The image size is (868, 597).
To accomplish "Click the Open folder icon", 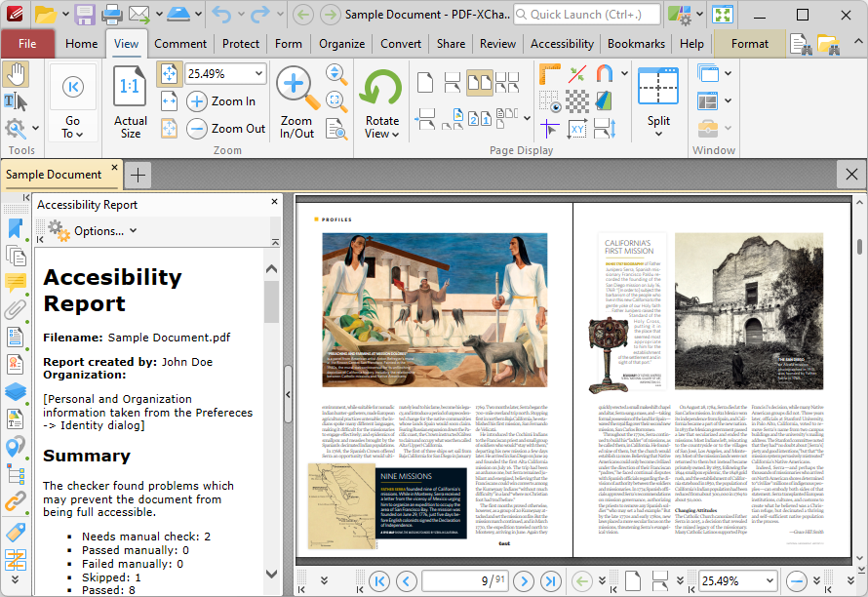I will (x=46, y=15).
